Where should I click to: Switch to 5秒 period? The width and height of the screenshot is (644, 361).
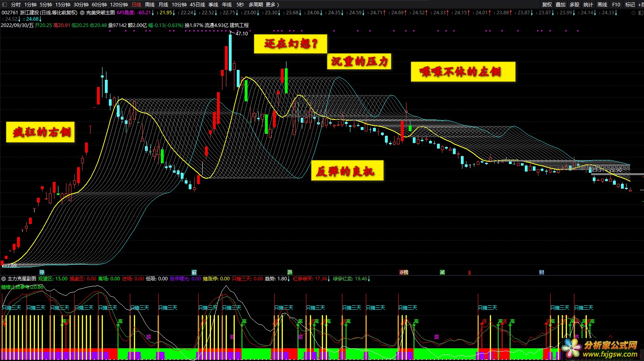click(x=240, y=5)
